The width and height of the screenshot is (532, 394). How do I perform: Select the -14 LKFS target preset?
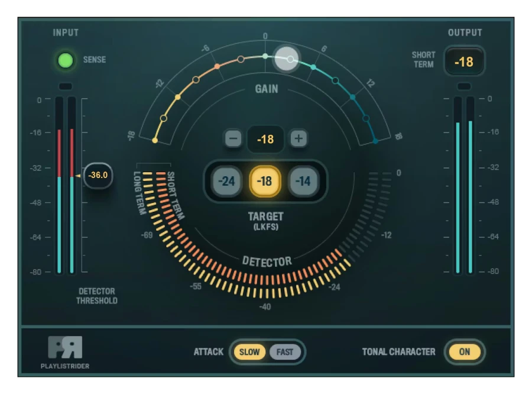[303, 181]
